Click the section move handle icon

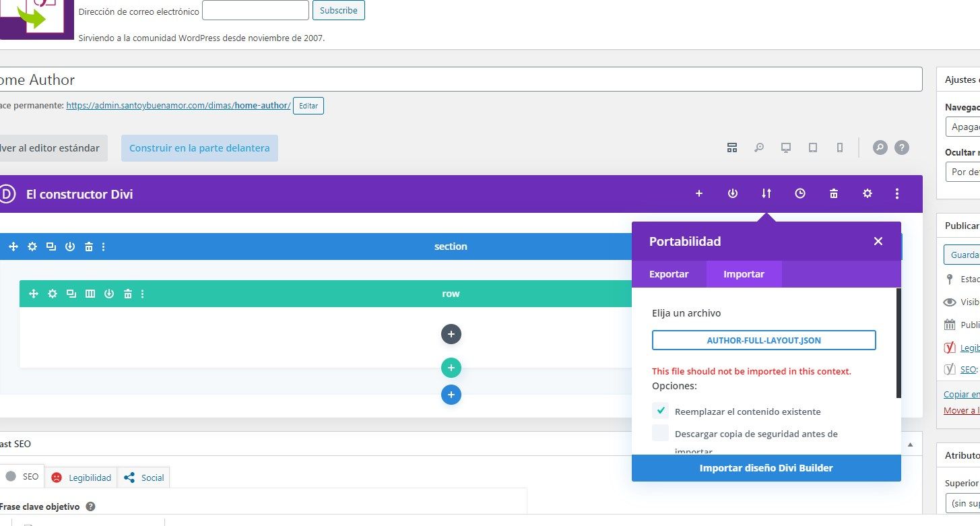tap(13, 246)
